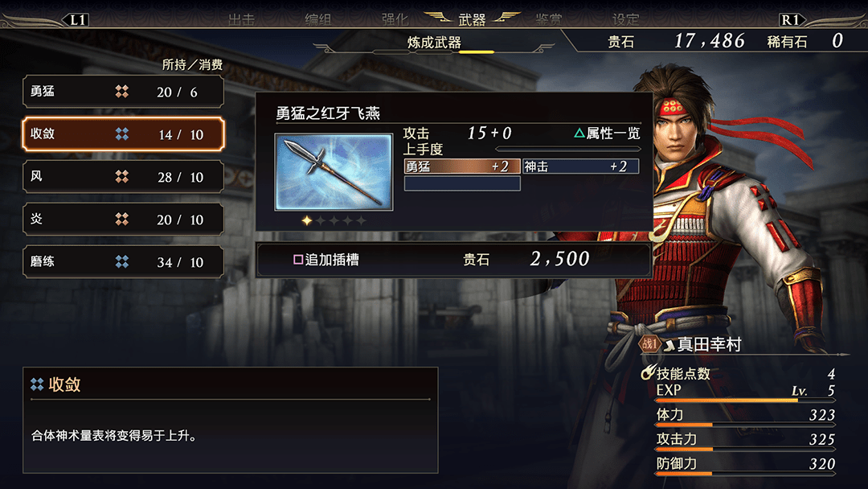Click the 属性一览 link

tap(612, 133)
